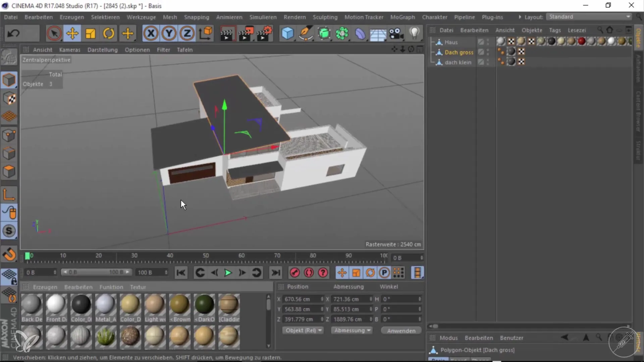Activate the Move tool in top toolbar
Screen dimensions: 644x362
pos(72,34)
